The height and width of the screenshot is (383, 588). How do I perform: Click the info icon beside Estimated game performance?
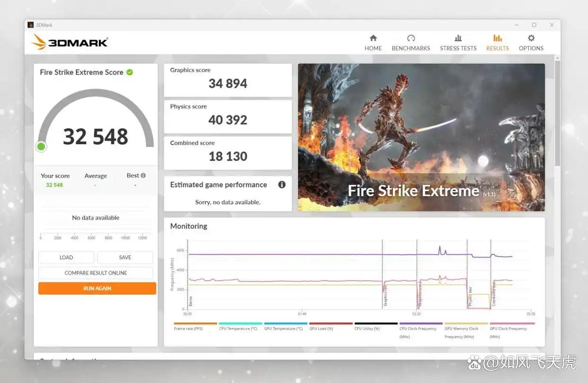pos(282,185)
